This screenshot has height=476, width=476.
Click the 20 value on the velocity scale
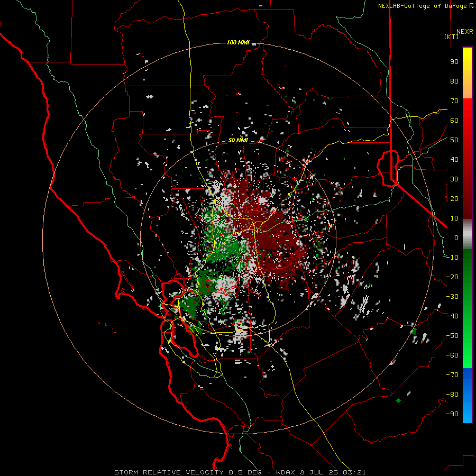[454, 199]
